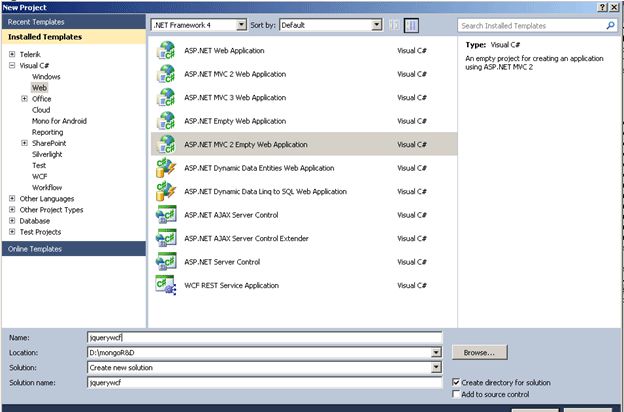Click the search magnifier icon
624x412 pixels.
(610, 26)
